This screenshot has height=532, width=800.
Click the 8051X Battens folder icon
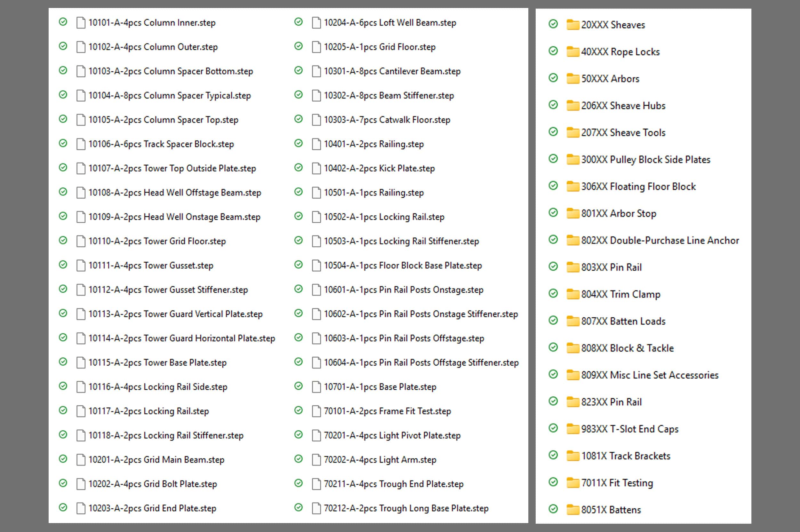coord(572,510)
